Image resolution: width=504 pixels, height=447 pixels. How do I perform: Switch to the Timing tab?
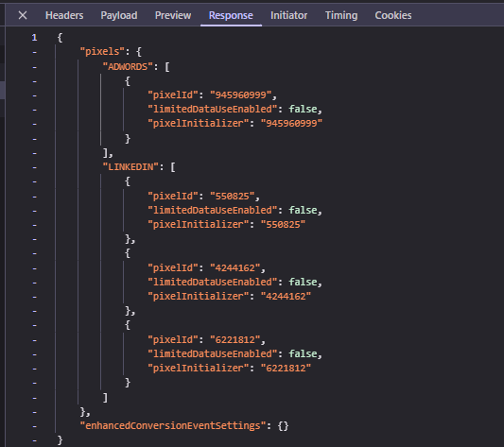tap(341, 15)
